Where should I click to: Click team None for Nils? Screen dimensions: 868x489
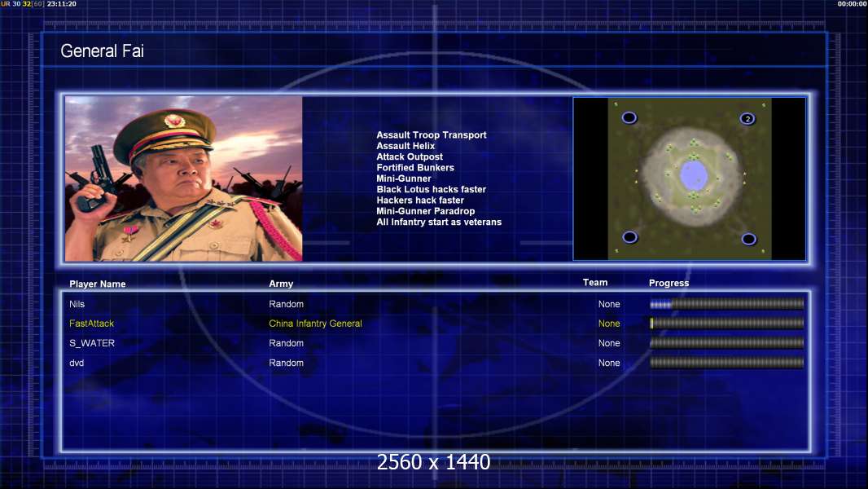[609, 304]
